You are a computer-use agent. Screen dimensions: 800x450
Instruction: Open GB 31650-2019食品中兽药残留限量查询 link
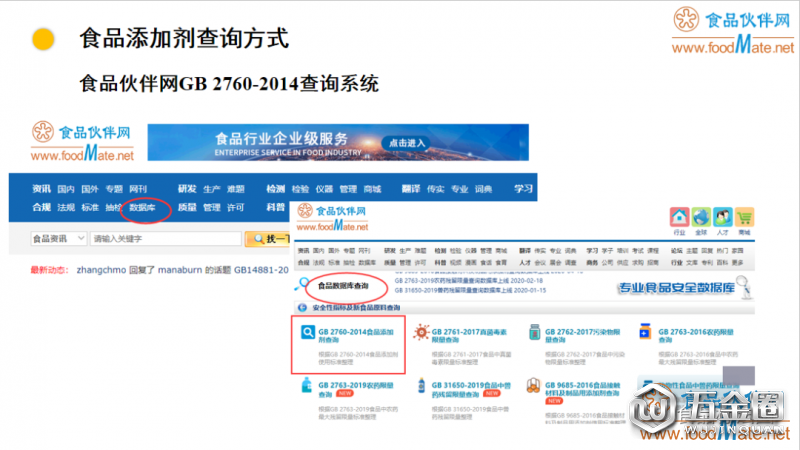(471, 389)
